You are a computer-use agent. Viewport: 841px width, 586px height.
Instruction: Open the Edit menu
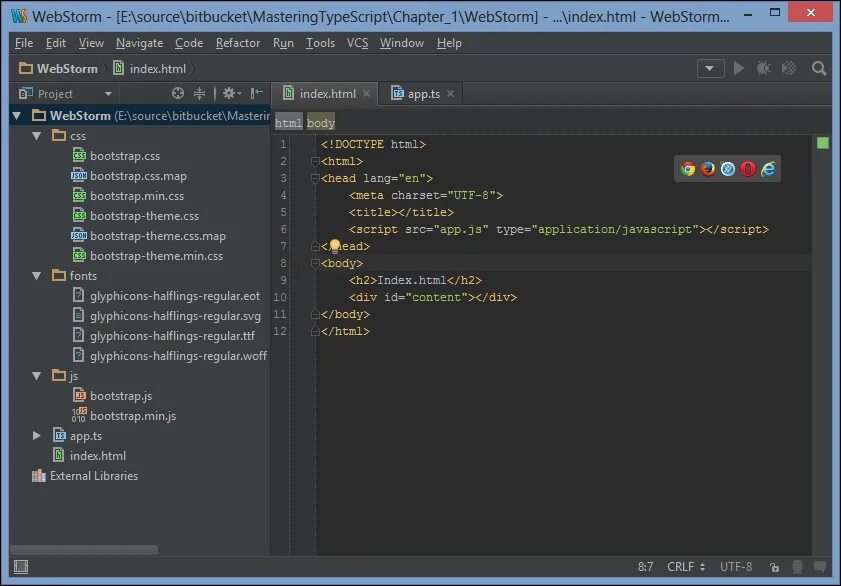pyautogui.click(x=56, y=43)
